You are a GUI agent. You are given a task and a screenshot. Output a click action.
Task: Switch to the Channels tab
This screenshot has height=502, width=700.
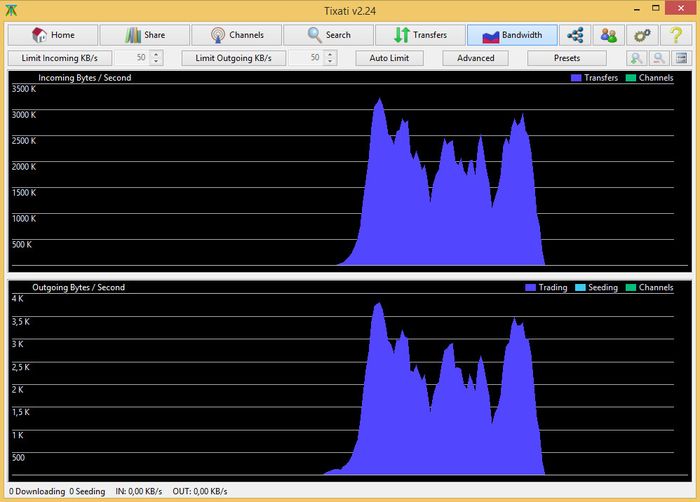[x=236, y=35]
